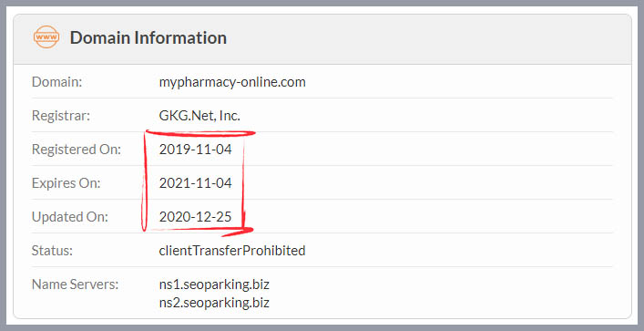
Task: Click the Registered On: label
Action: coord(77,150)
